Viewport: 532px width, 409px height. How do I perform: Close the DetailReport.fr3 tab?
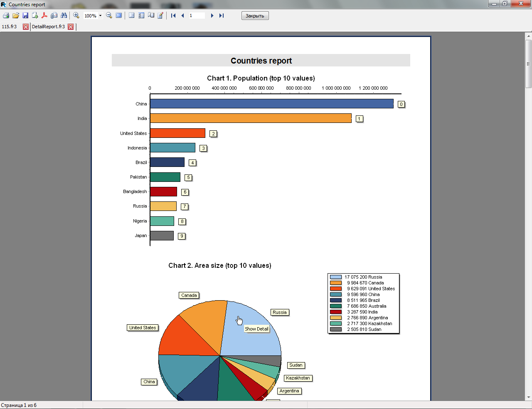click(71, 27)
